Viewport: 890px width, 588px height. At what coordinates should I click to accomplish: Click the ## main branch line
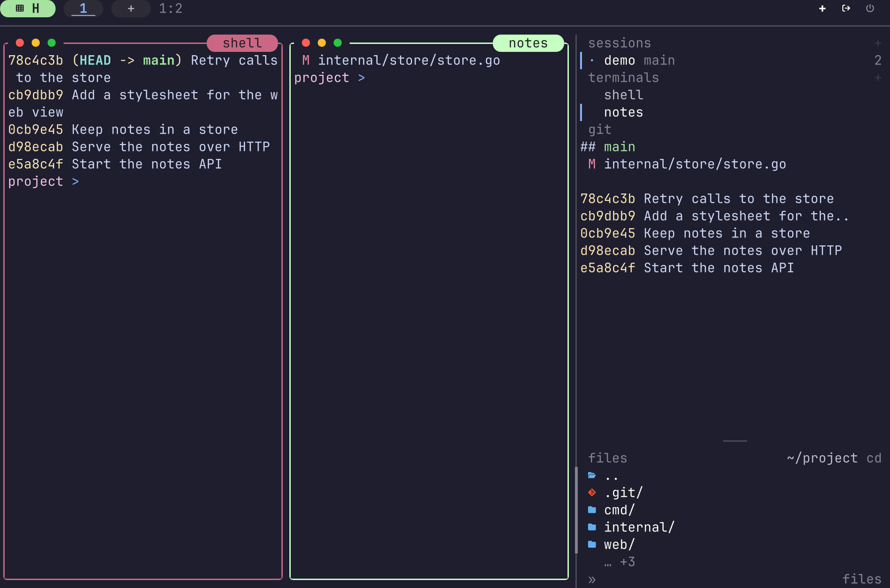pyautogui.click(x=608, y=147)
